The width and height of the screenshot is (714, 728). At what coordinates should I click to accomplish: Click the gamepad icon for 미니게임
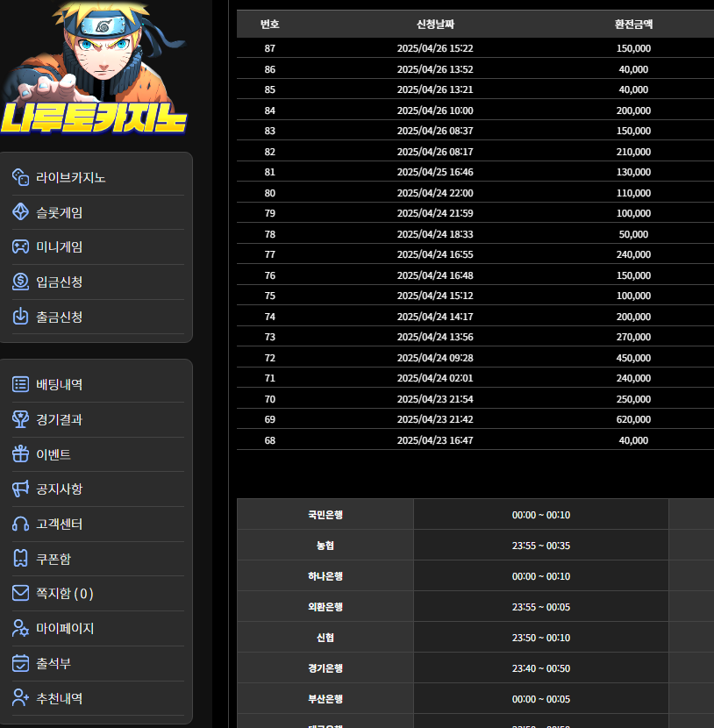[21, 247]
